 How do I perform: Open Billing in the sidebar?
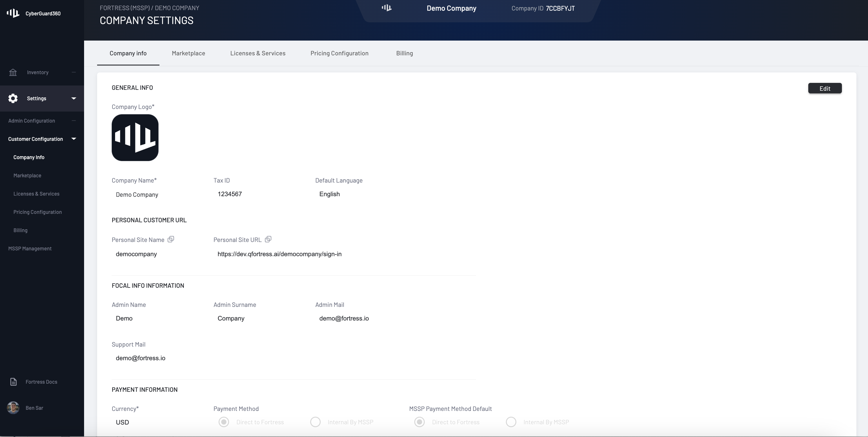coord(21,230)
